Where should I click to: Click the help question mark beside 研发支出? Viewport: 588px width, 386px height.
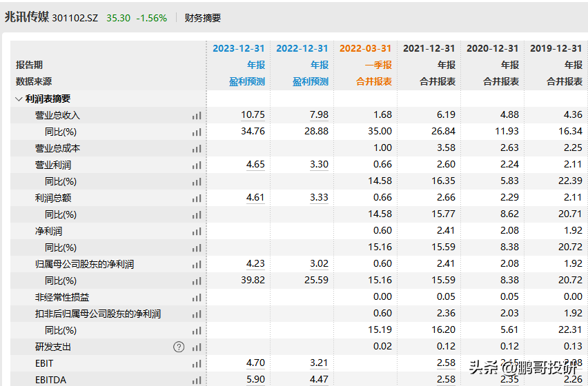pos(179,347)
